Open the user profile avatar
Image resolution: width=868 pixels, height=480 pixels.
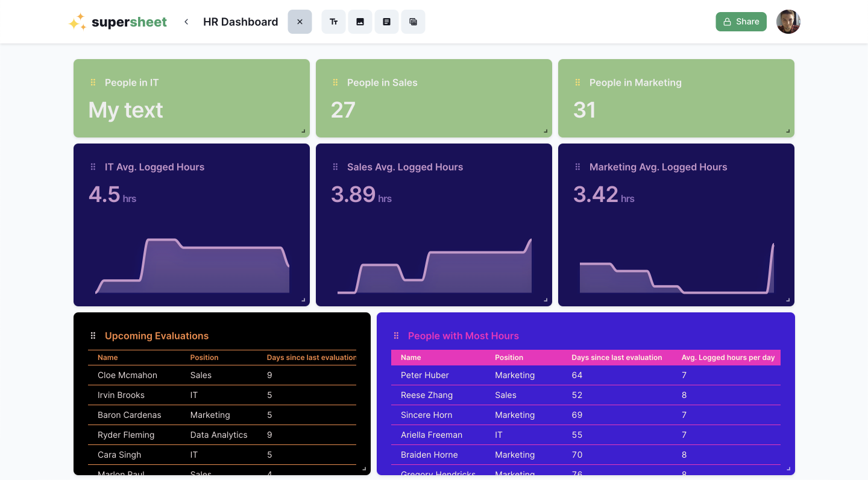click(x=788, y=22)
